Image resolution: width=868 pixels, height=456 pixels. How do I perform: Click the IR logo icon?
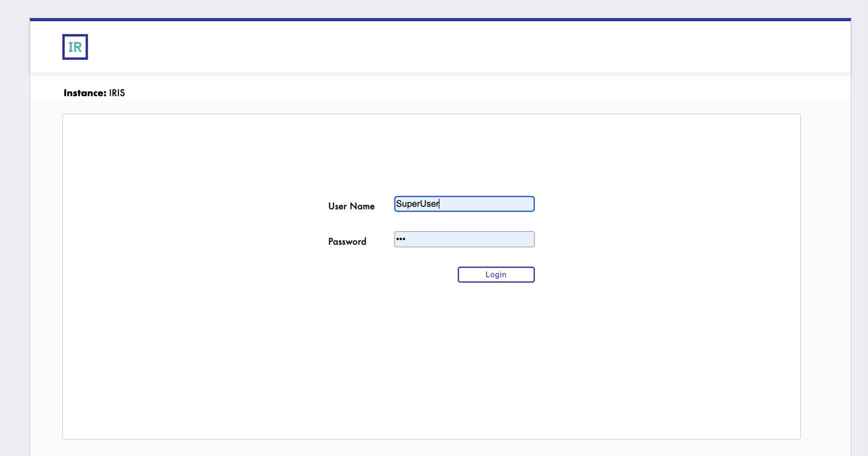click(75, 47)
